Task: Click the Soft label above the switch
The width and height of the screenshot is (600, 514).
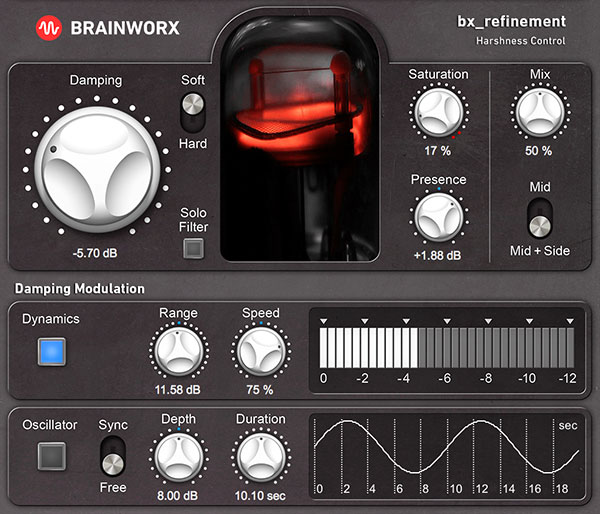Action: pos(193,80)
